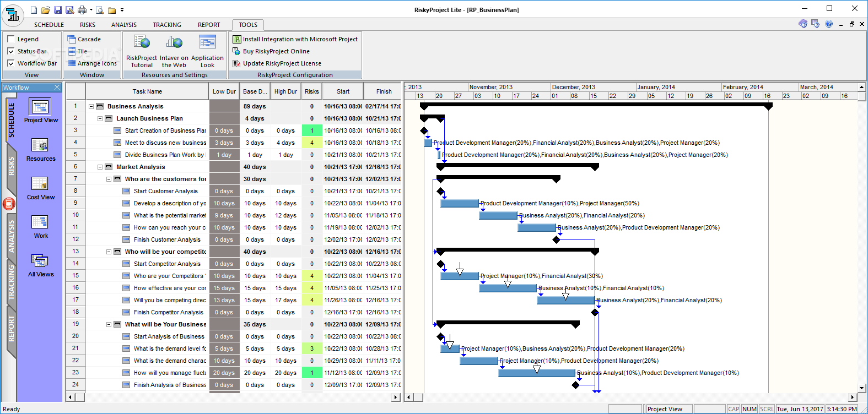Click the blue question mark Help icon
The width and height of the screenshot is (868, 414).
(x=829, y=24)
